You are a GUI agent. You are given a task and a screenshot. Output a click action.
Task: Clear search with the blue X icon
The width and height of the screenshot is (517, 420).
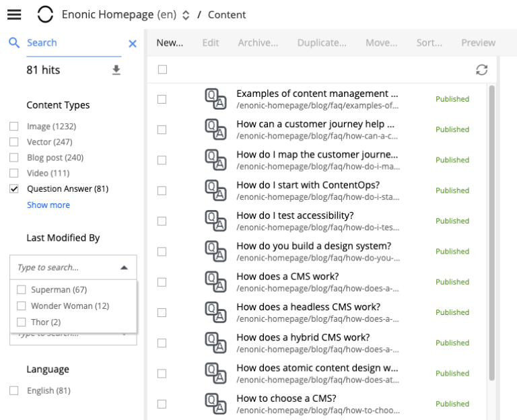tap(132, 44)
